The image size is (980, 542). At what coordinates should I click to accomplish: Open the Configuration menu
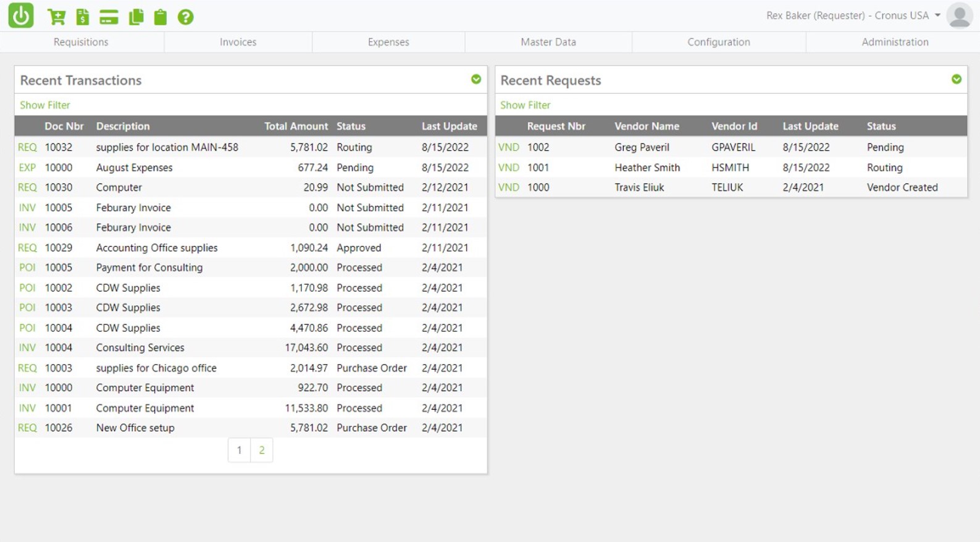[719, 42]
